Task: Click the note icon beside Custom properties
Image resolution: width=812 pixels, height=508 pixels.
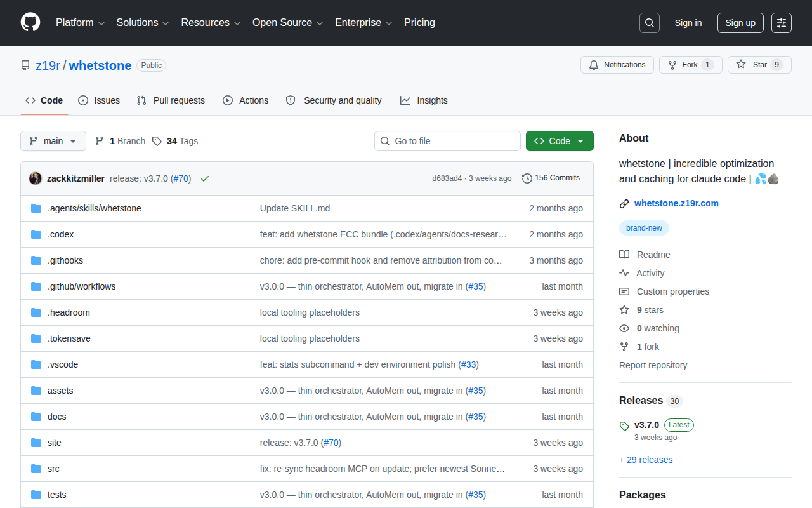Action: click(624, 291)
